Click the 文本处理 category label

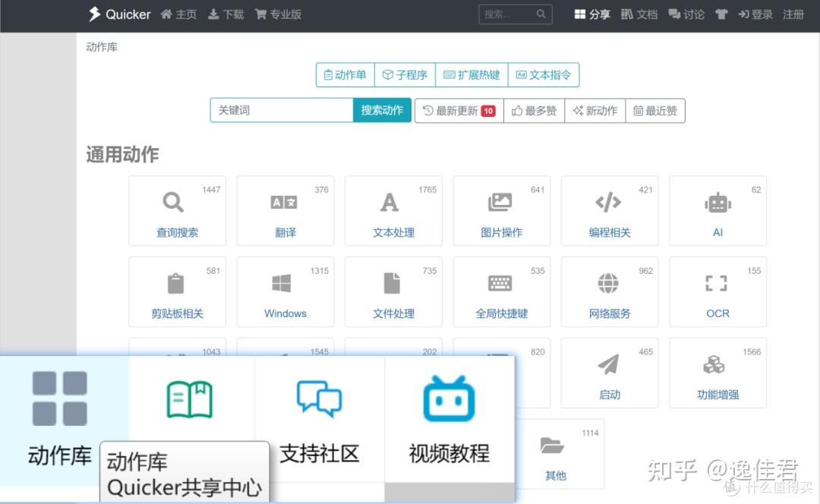tap(393, 233)
